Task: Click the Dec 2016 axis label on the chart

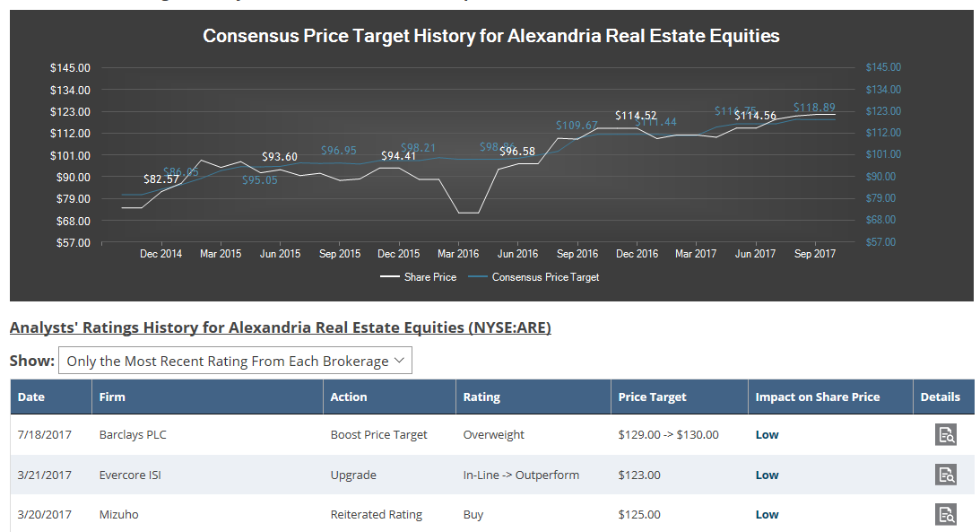Action: 637,254
